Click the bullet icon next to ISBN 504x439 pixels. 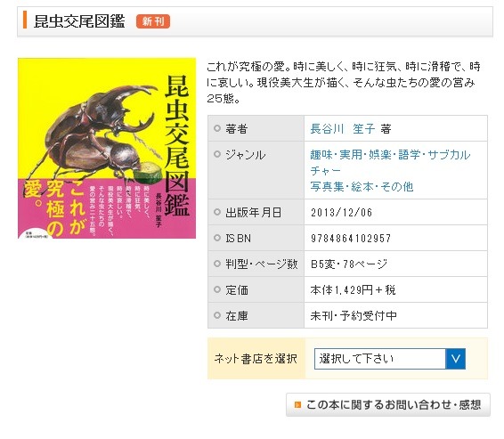[x=217, y=238]
